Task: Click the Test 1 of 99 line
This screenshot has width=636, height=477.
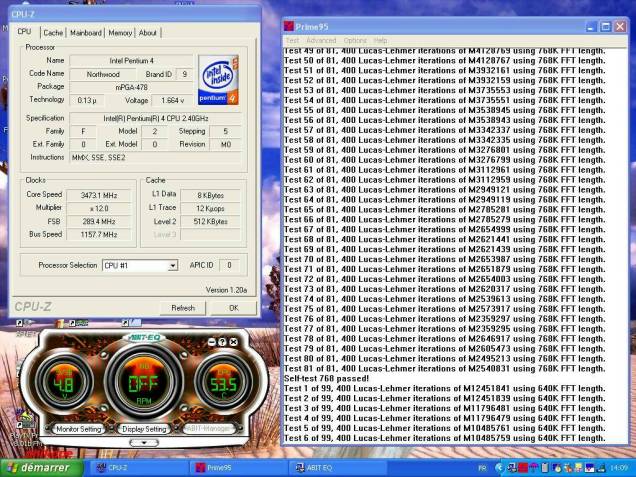Action: tap(445, 389)
